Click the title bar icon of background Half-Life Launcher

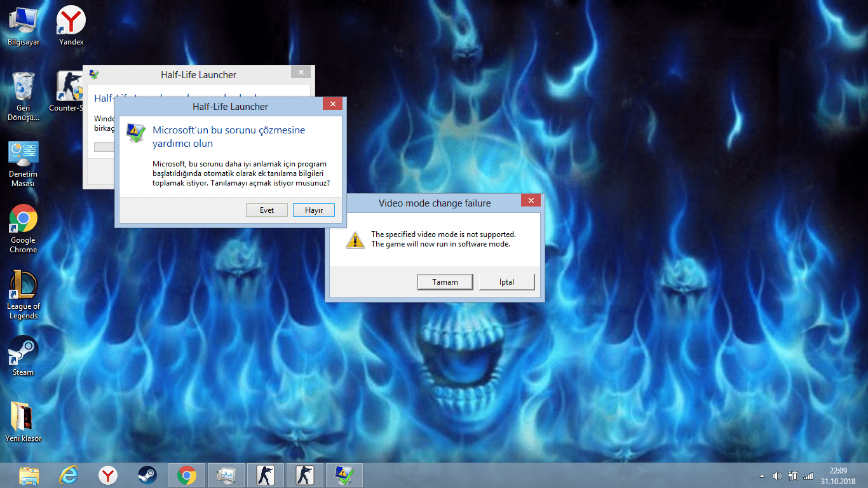click(x=94, y=74)
